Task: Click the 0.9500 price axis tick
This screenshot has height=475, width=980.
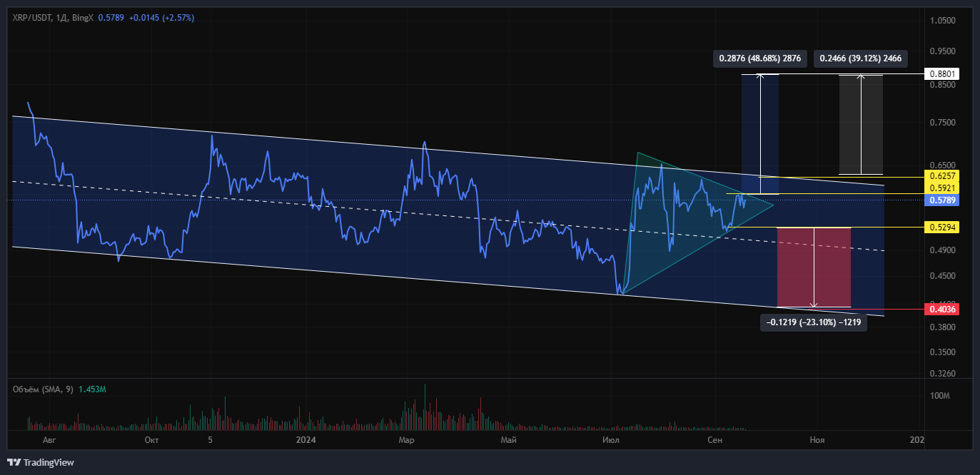Action: [942, 51]
